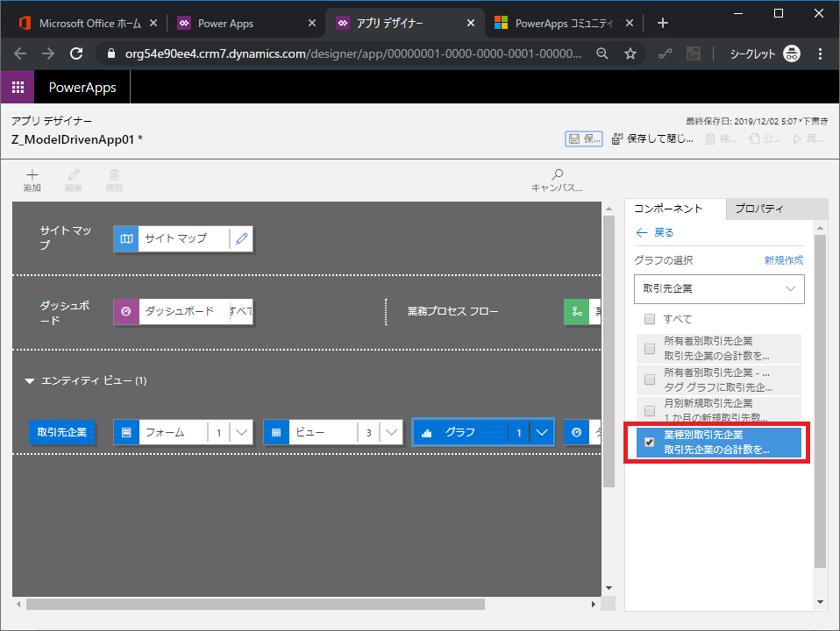Image resolution: width=840 pixels, height=631 pixels.
Task: Go back in browser history
Action: 20,53
